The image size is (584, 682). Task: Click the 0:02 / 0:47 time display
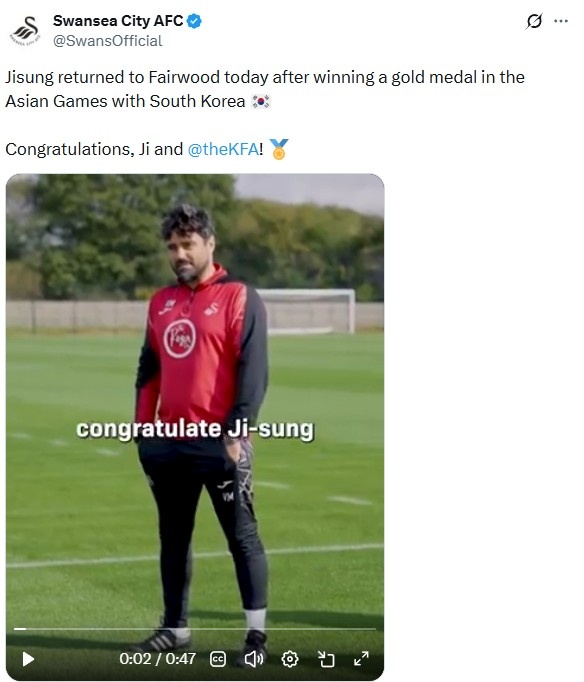[x=157, y=659]
